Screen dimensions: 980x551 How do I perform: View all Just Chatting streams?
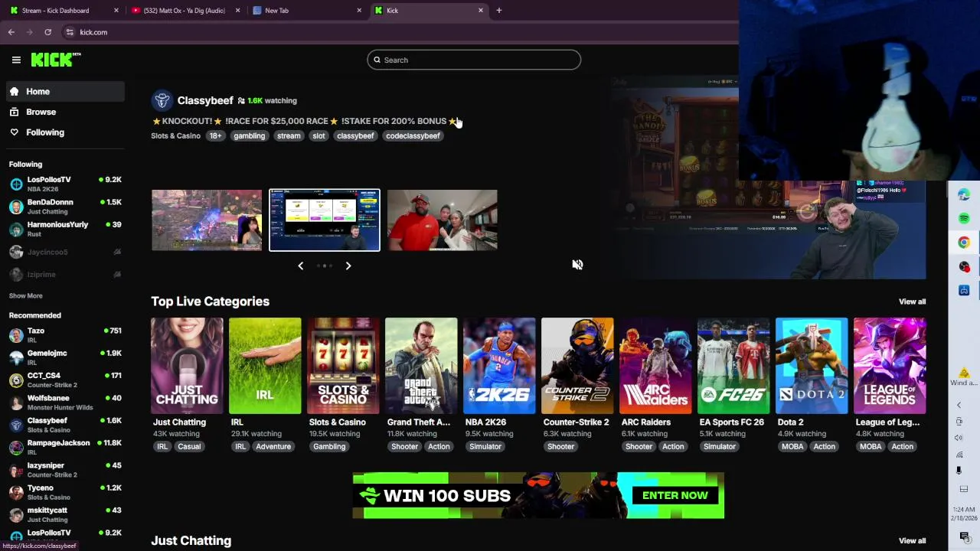(x=912, y=540)
